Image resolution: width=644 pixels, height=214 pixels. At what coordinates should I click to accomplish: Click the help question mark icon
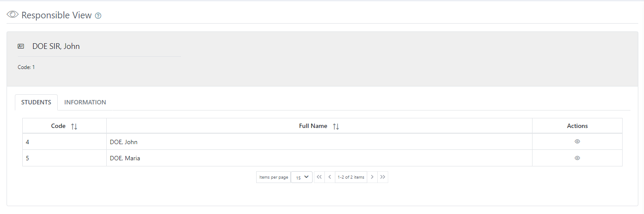tap(98, 16)
